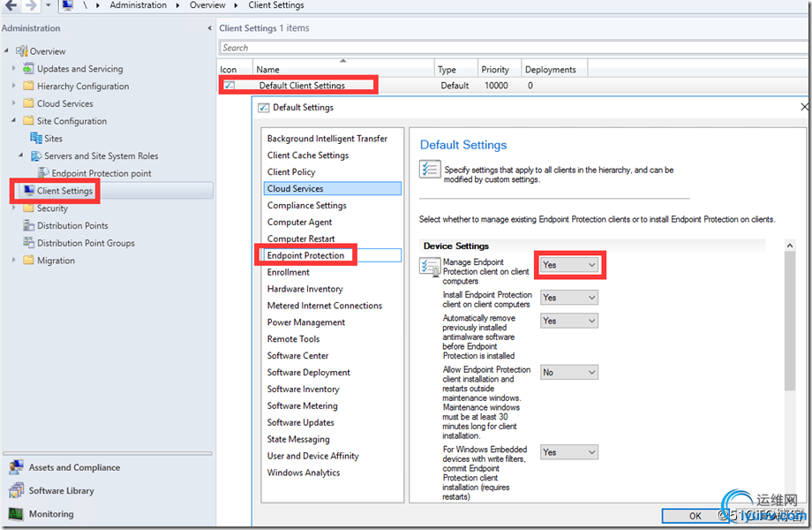This screenshot has width=812, height=530.
Task: Click the Overview node icon
Action: coord(21,50)
